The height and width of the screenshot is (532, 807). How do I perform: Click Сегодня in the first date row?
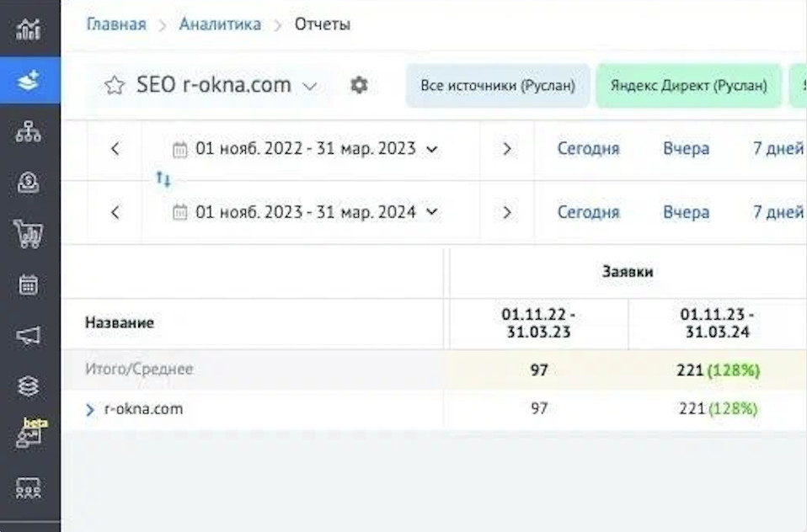(x=588, y=149)
